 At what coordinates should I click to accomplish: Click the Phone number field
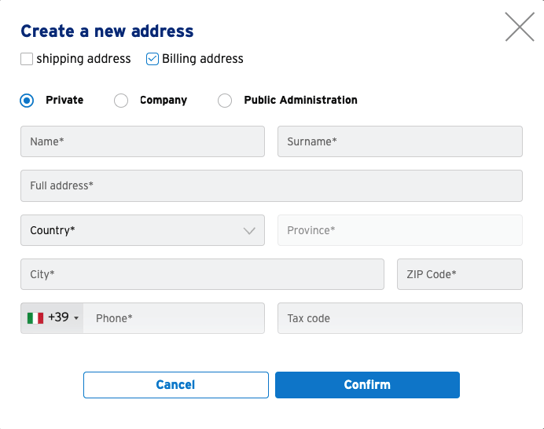coord(174,318)
